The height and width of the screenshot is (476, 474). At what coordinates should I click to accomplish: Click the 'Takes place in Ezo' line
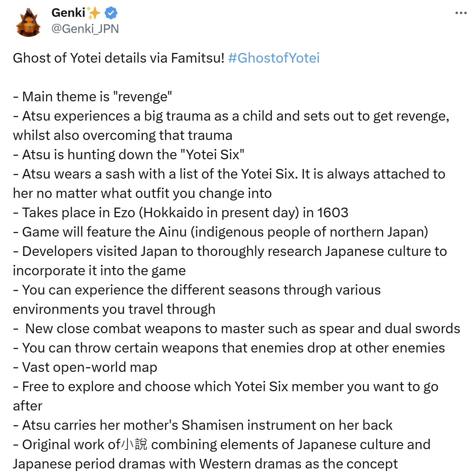180,213
